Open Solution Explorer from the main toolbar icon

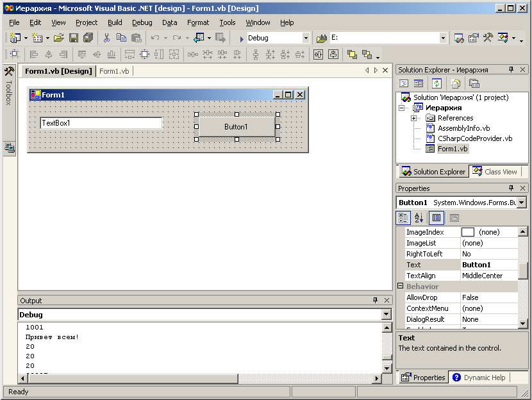(x=459, y=38)
